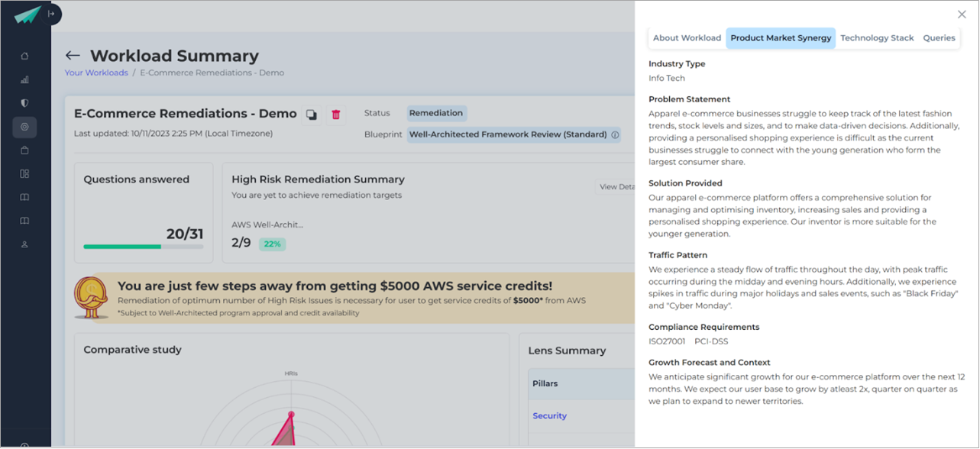The width and height of the screenshot is (980, 449).
Task: Click the $5000 AWS service credits banner heading
Action: click(335, 286)
